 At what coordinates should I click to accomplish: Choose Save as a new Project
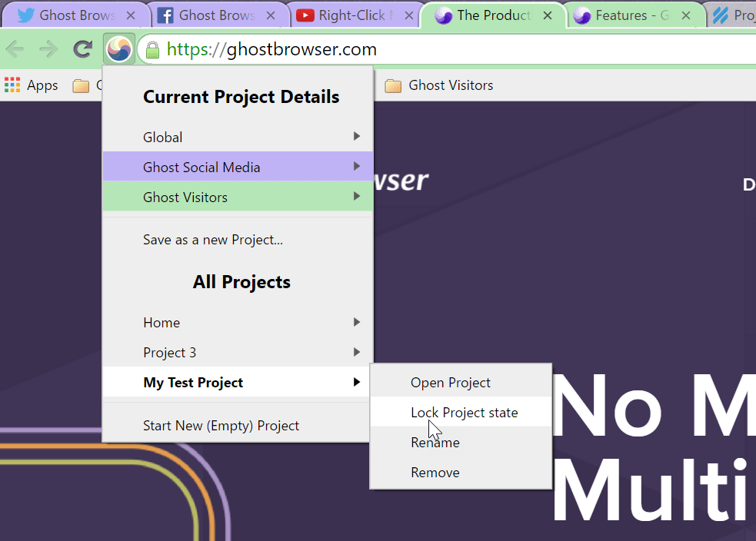click(x=238, y=240)
